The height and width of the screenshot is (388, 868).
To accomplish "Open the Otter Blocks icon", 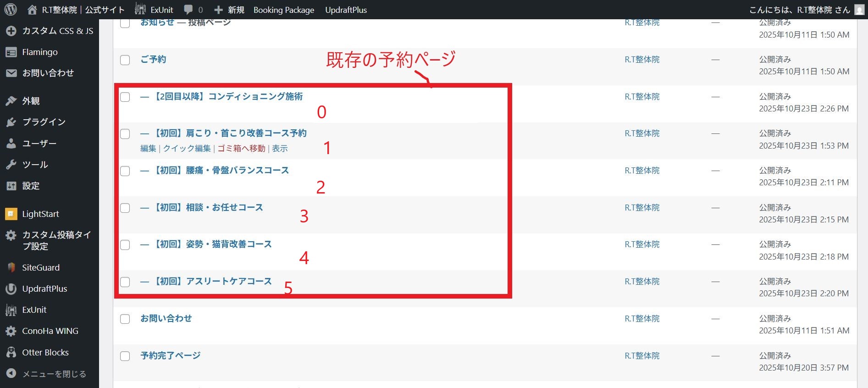I will (11, 352).
